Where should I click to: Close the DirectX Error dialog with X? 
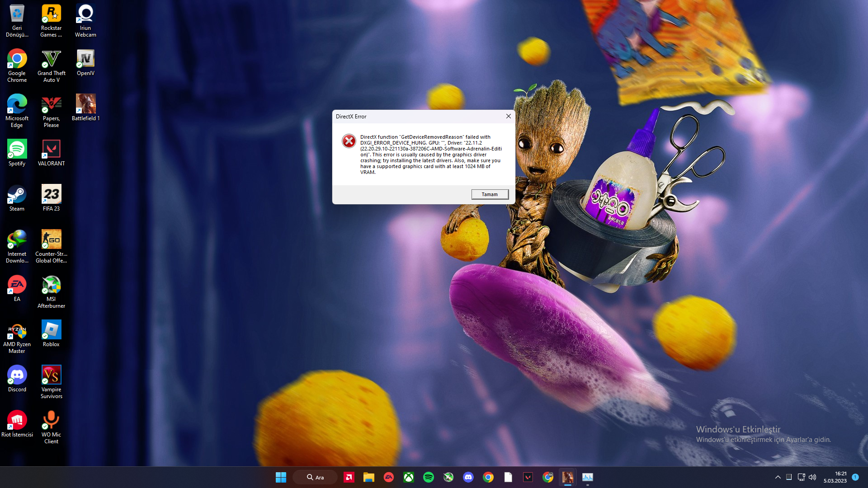[x=508, y=116]
